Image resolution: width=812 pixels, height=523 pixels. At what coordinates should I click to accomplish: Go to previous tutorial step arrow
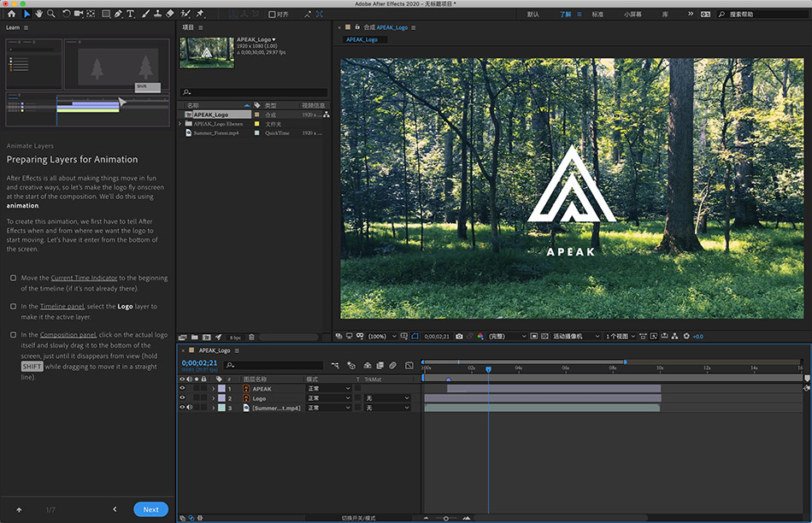tap(115, 509)
